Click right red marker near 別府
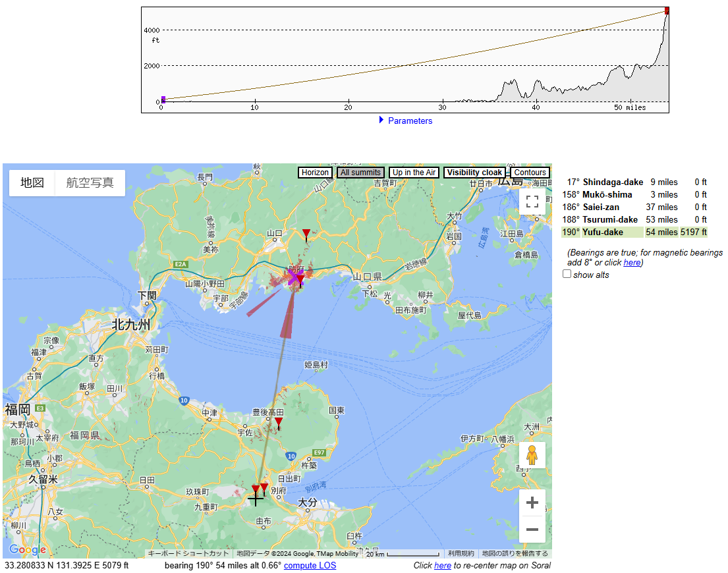 [264, 487]
